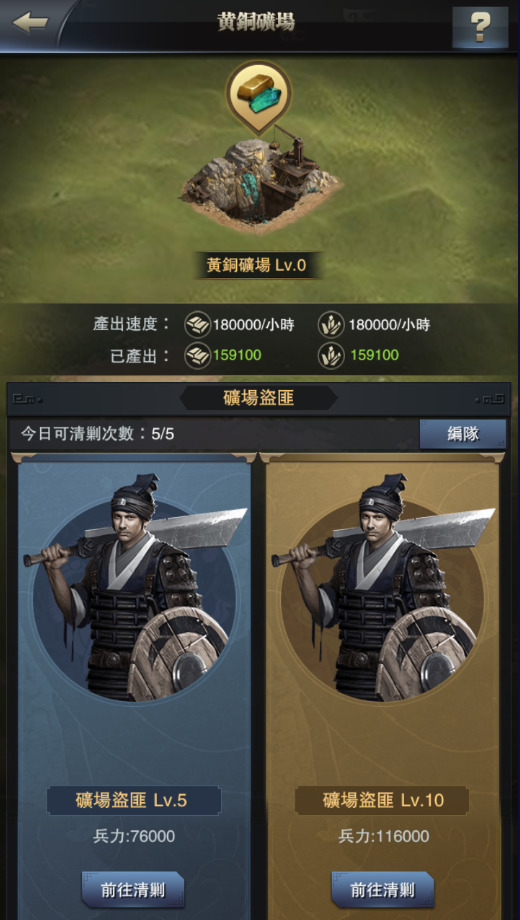Open the question mark help icon
Image resolution: width=520 pixels, height=920 pixels.
click(x=480, y=26)
